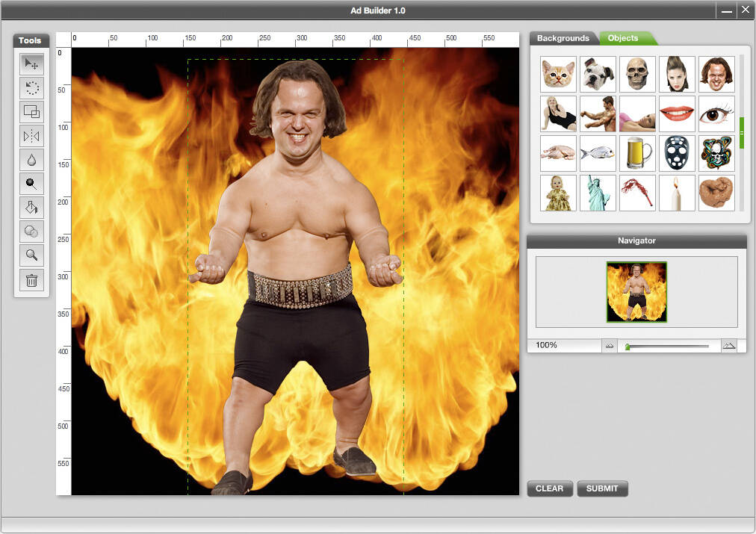Screen dimensions: 756x534
Task: Open the Objects tab
Action: pos(623,38)
